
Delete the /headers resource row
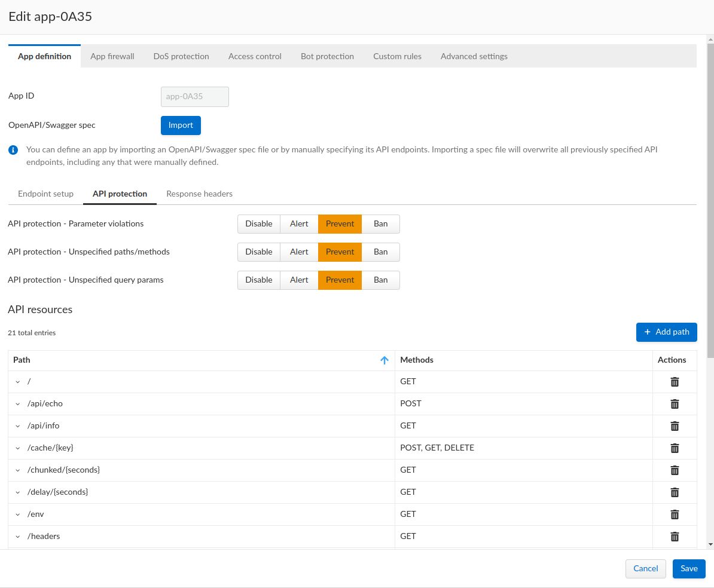click(675, 537)
